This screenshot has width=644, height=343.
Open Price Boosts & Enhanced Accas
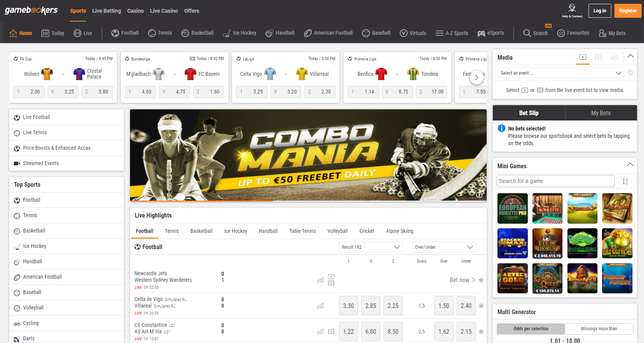click(x=67, y=148)
